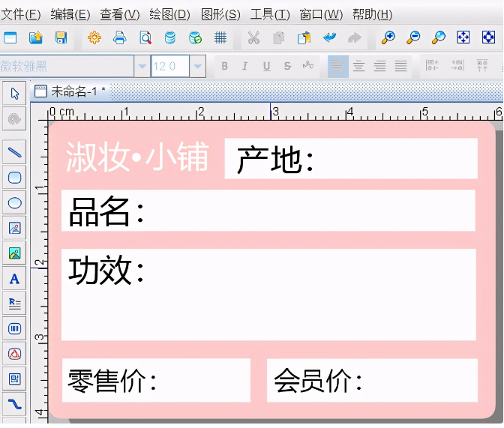Open the 图形(S) menu

pos(220,14)
